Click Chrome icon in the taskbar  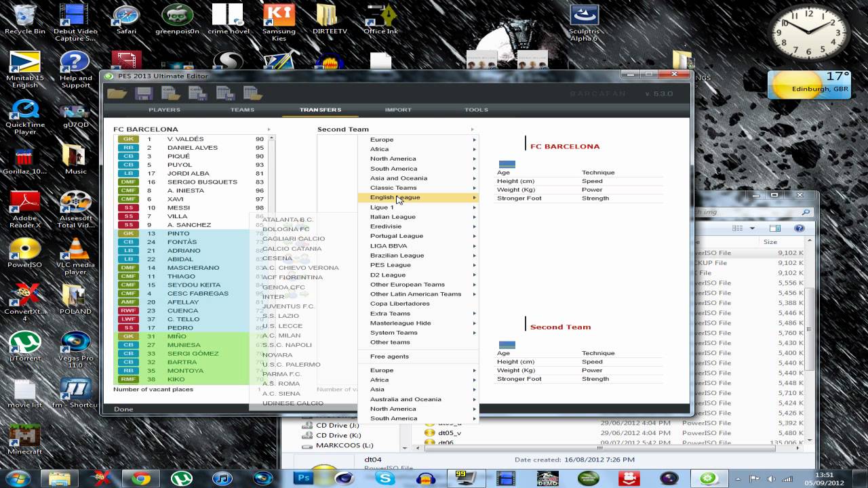tap(141, 478)
